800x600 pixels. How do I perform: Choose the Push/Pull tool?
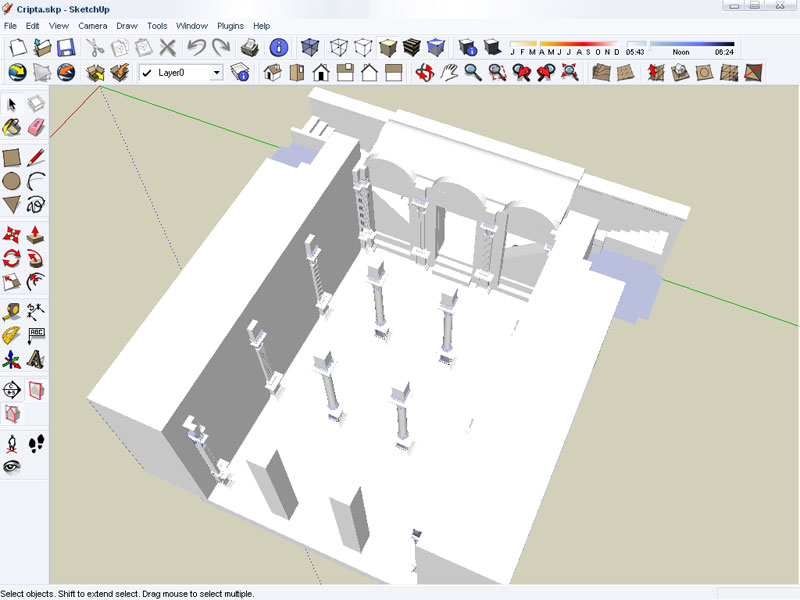pos(36,235)
